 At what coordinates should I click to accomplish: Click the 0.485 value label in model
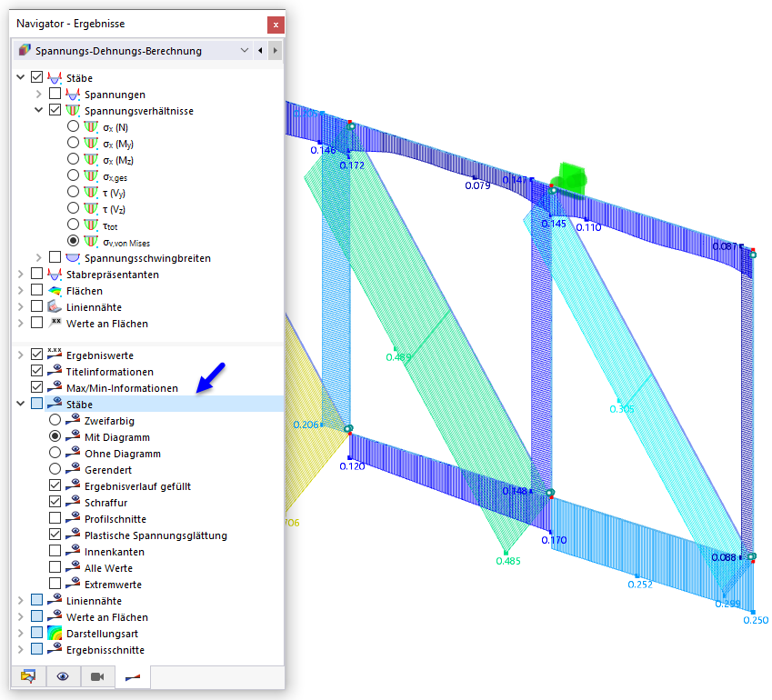(x=508, y=561)
